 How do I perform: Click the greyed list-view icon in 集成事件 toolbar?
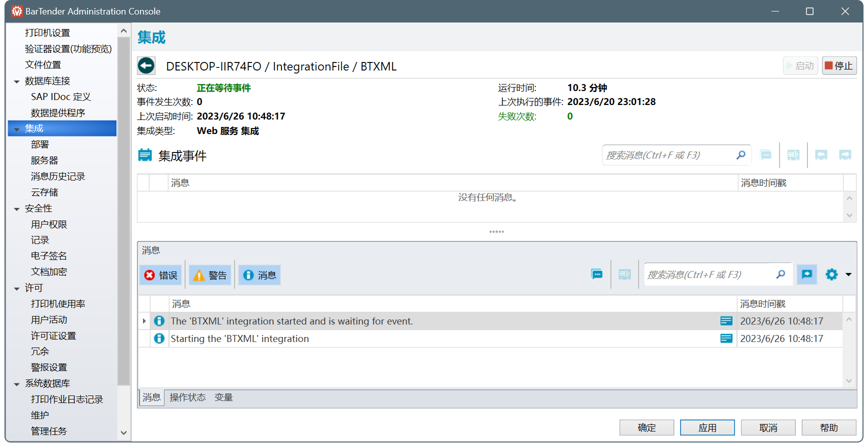coord(793,155)
